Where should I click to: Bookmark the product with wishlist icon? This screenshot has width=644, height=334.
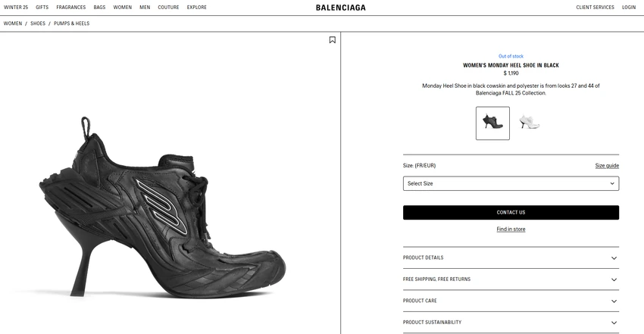point(333,40)
